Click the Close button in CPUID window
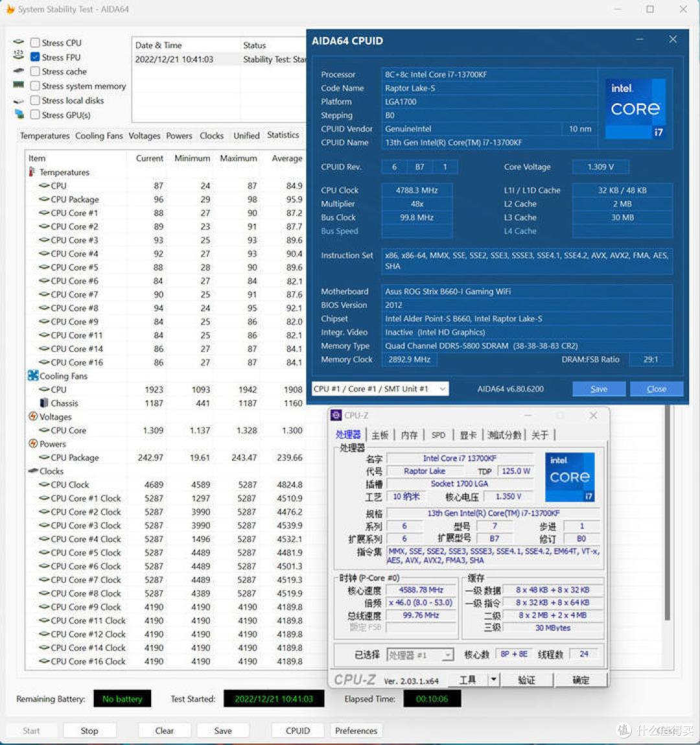 pos(657,388)
